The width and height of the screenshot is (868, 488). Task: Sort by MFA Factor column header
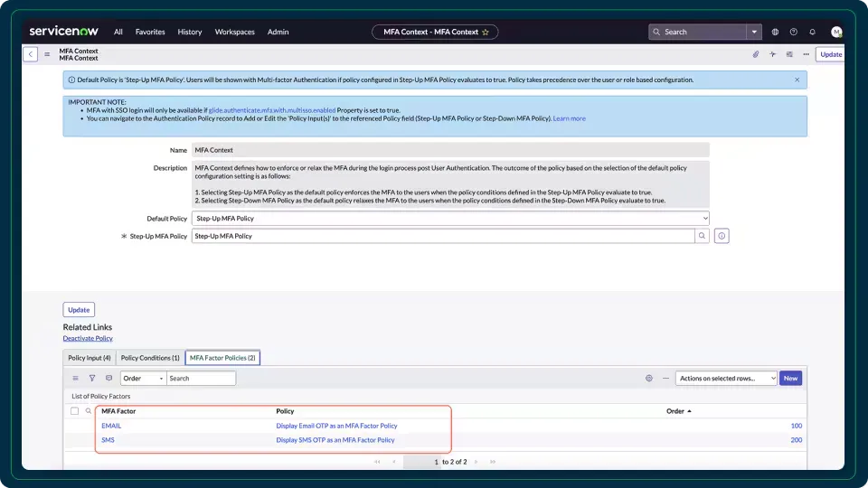(118, 411)
